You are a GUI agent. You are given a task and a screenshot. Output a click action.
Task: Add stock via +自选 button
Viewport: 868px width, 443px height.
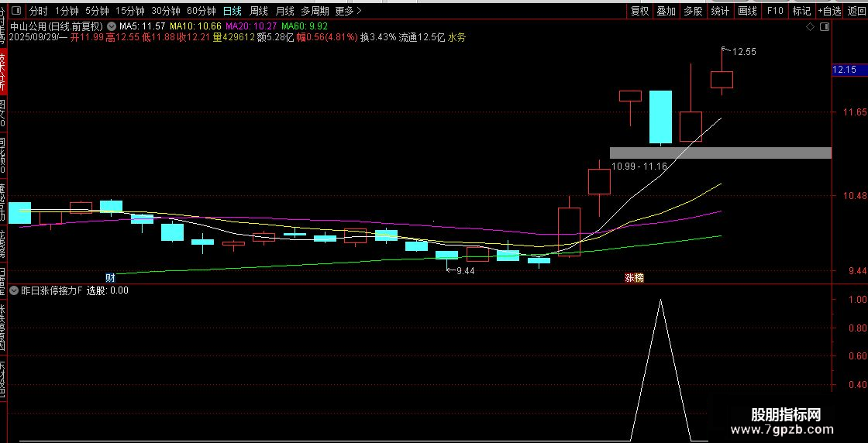829,11
